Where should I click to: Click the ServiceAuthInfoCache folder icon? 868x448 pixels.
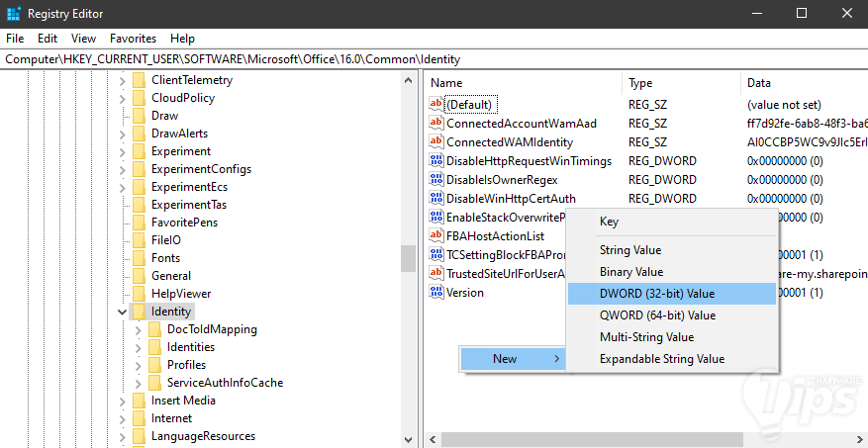click(154, 383)
